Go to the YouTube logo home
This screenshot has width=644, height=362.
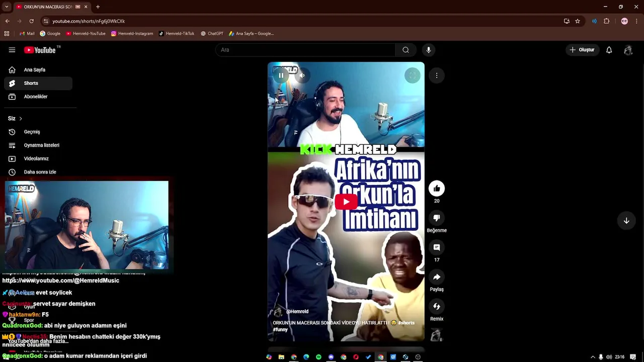pyautogui.click(x=40, y=50)
